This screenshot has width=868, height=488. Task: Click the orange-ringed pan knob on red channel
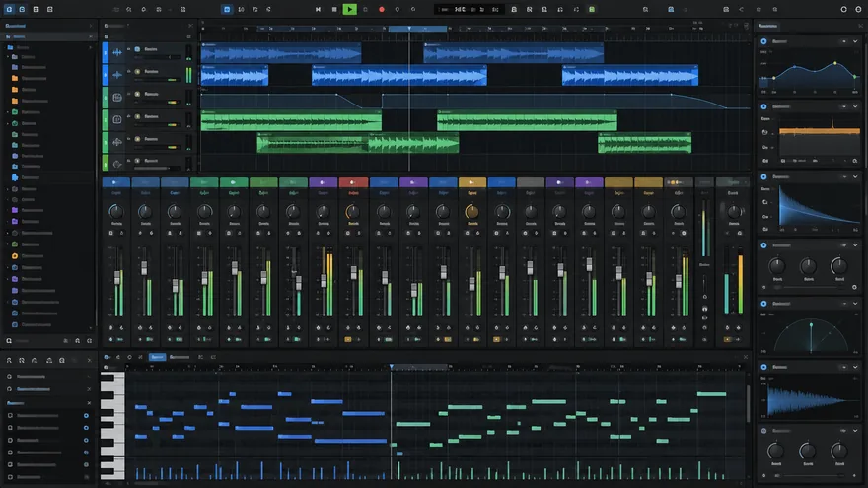point(353,212)
